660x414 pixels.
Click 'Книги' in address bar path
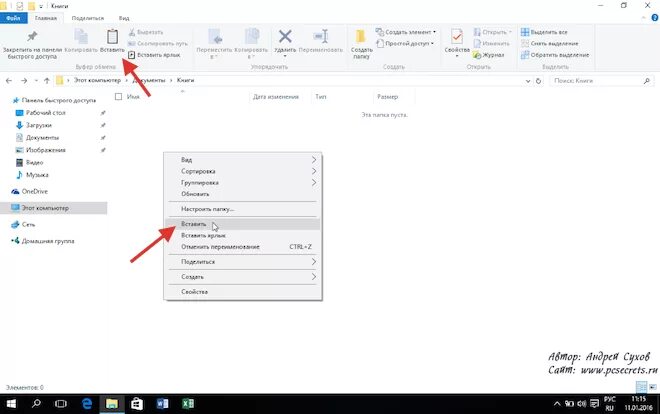pos(185,80)
